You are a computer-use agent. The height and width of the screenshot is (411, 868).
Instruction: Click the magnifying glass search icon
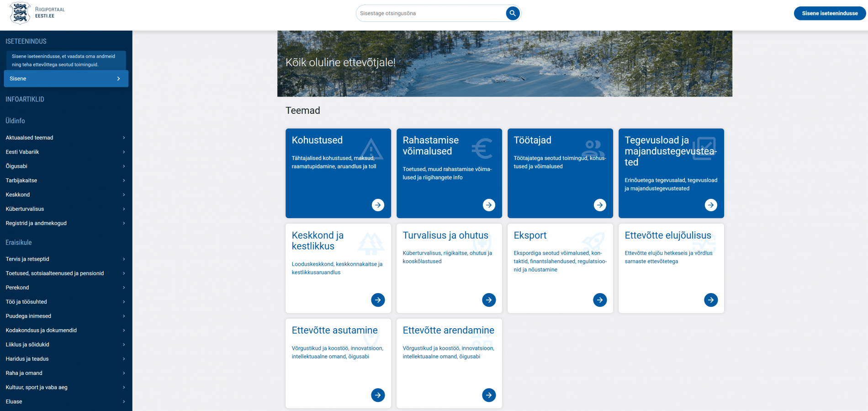[x=513, y=13]
